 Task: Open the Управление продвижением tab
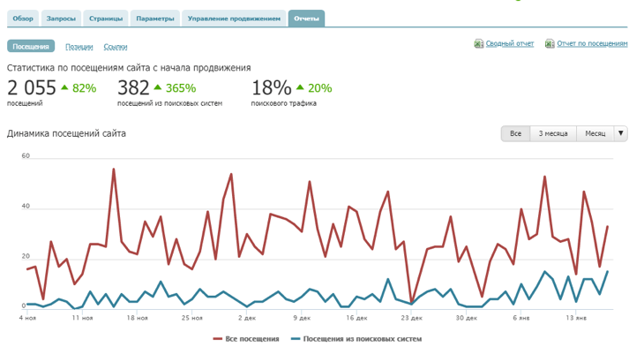[x=235, y=18]
